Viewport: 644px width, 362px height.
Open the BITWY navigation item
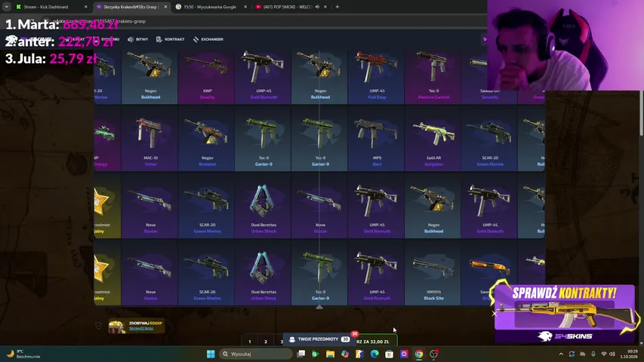coord(137,39)
